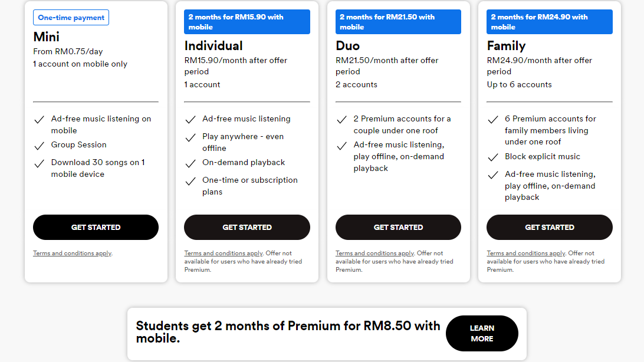Click GET STARTED for the Duo plan

[x=398, y=227]
